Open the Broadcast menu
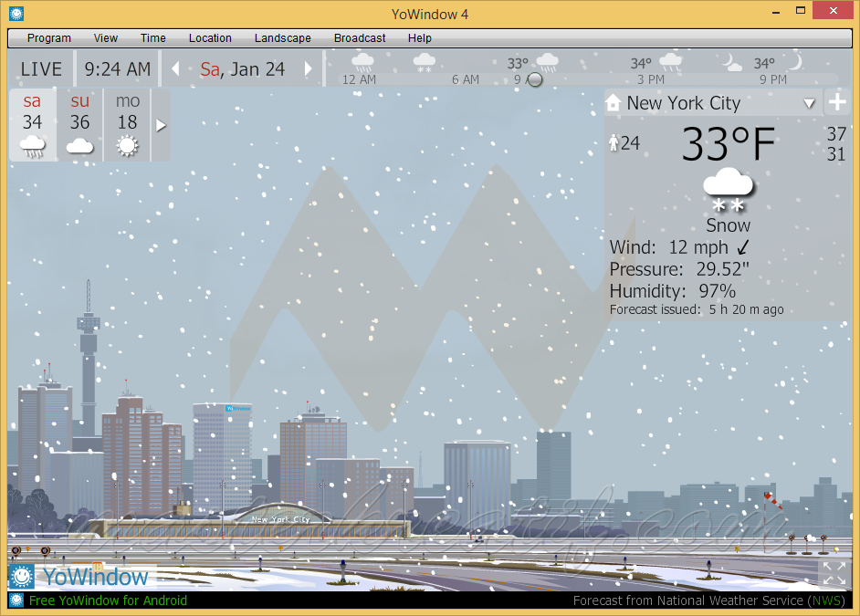This screenshot has width=860, height=616. point(360,38)
